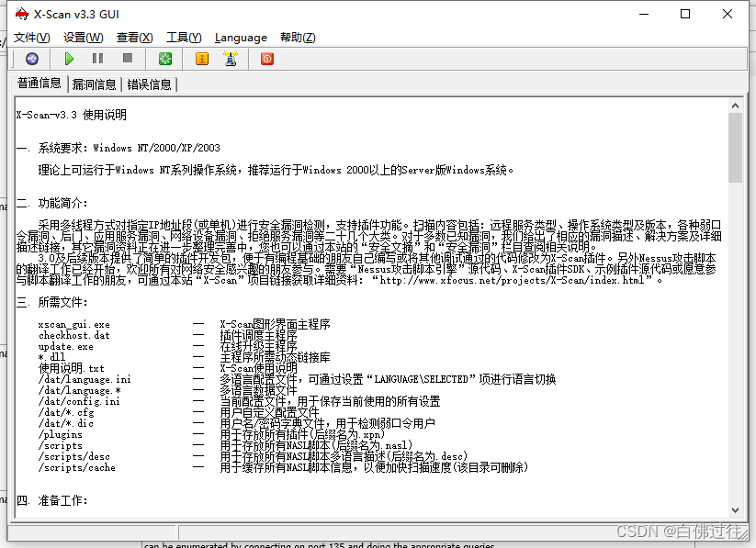756x548 pixels.
Task: Click the heading X-Scan-v3.3 使用说明
Action: 72,115
